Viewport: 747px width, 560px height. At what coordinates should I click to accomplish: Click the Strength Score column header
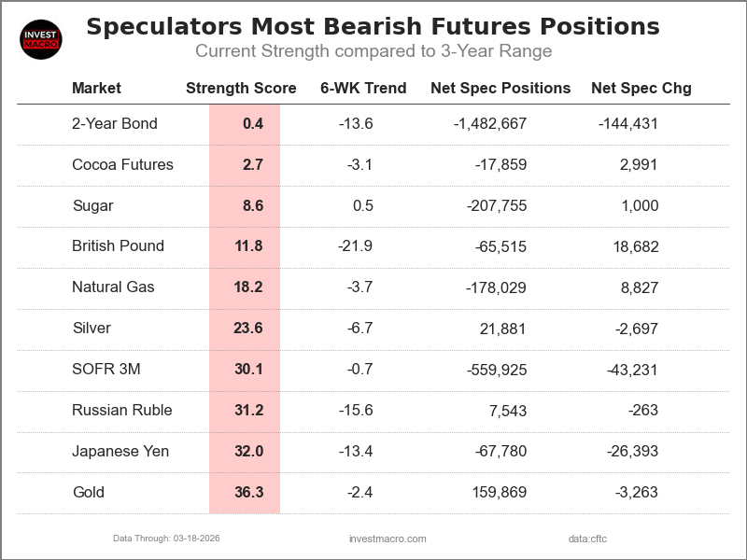click(x=241, y=89)
